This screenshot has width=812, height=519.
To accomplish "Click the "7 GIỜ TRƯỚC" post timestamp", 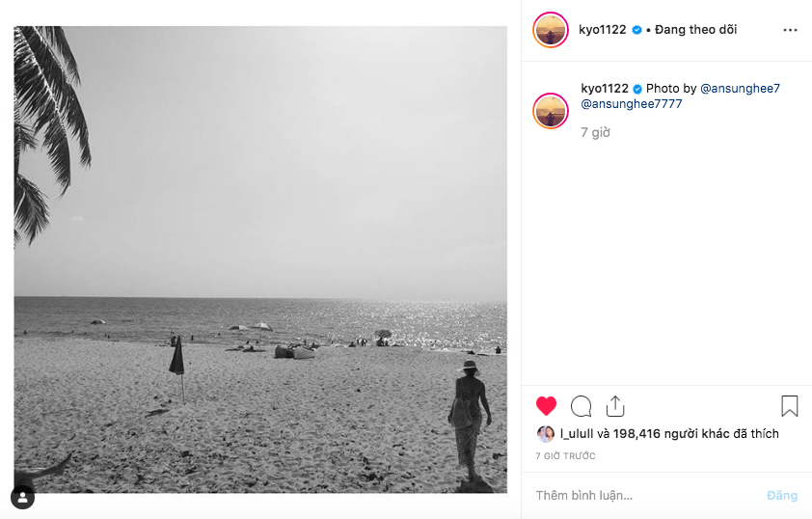I will pyautogui.click(x=566, y=455).
